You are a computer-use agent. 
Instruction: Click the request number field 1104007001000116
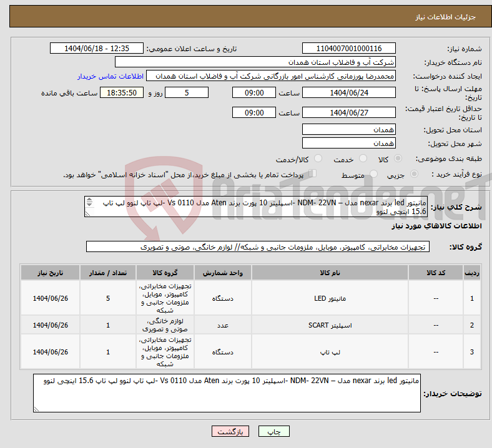(348, 49)
